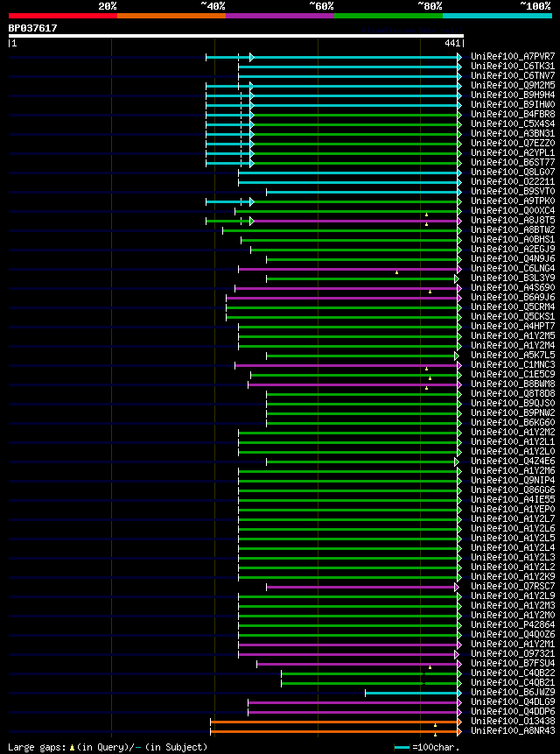
Task: Click UniRef100_B9H9H4 in the list
Action: tap(513, 95)
